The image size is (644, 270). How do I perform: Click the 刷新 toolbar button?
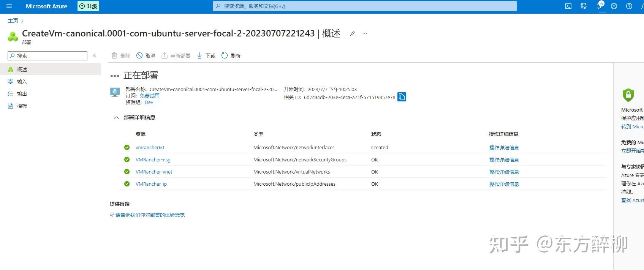click(231, 56)
